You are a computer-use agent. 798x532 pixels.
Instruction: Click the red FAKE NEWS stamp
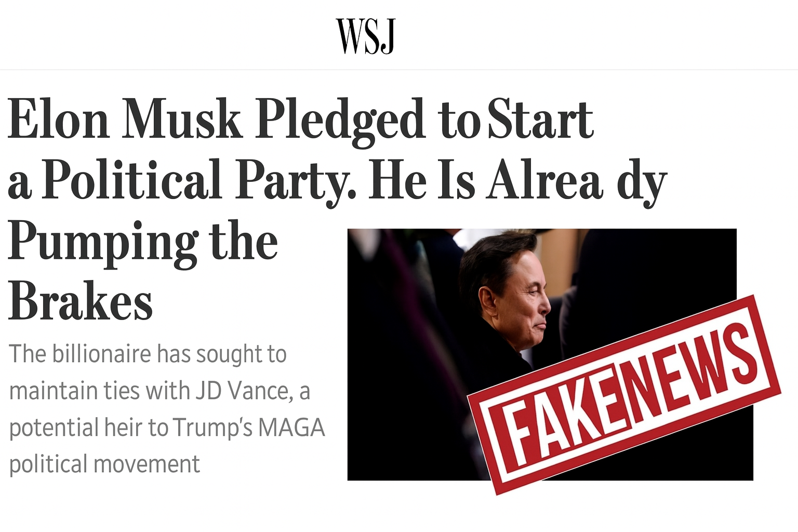tap(623, 395)
